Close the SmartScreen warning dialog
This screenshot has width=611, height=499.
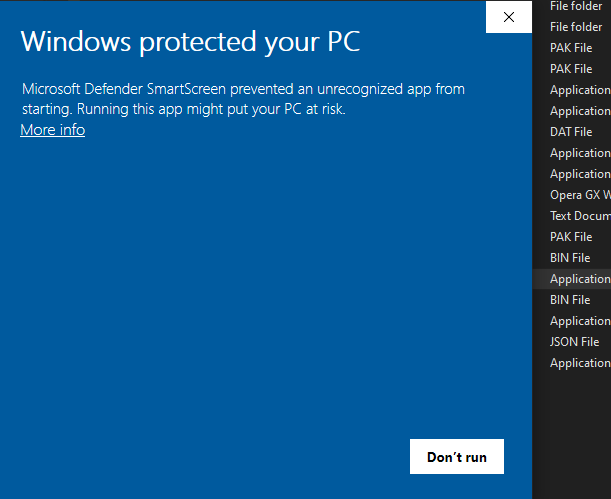pyautogui.click(x=508, y=17)
